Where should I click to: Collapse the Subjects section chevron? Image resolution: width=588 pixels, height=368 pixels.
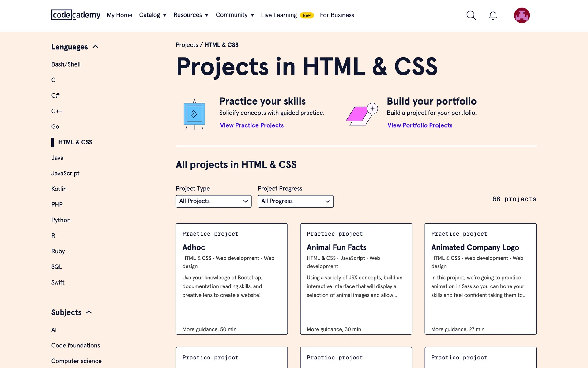click(x=89, y=312)
